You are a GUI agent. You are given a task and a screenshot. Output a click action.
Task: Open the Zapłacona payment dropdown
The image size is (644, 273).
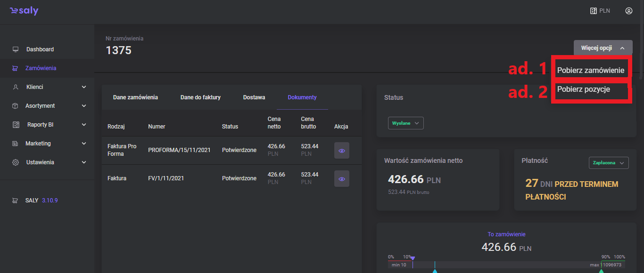click(609, 163)
